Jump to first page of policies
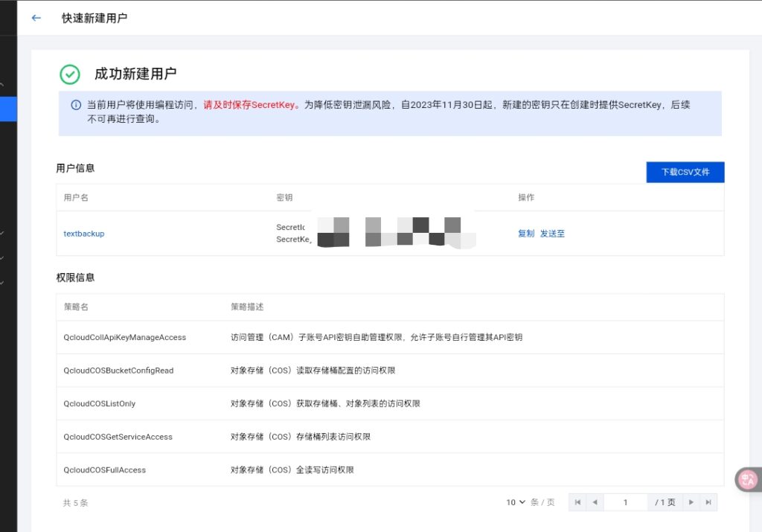 [x=577, y=502]
